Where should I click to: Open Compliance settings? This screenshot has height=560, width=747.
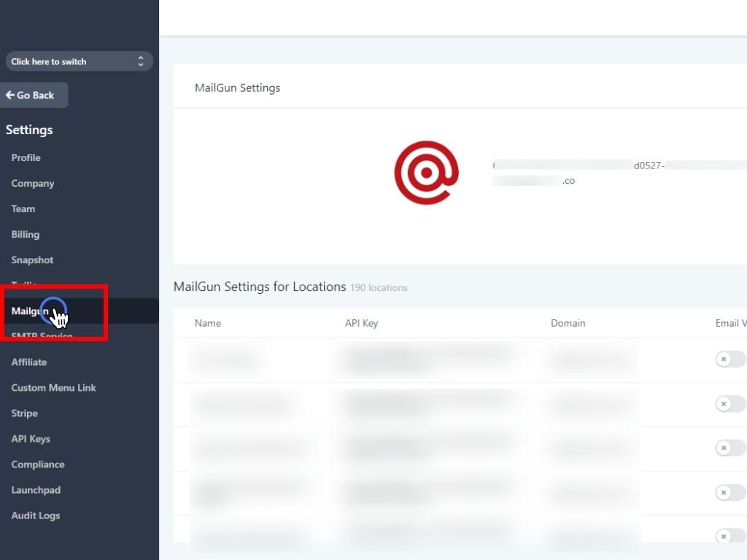pos(38,464)
